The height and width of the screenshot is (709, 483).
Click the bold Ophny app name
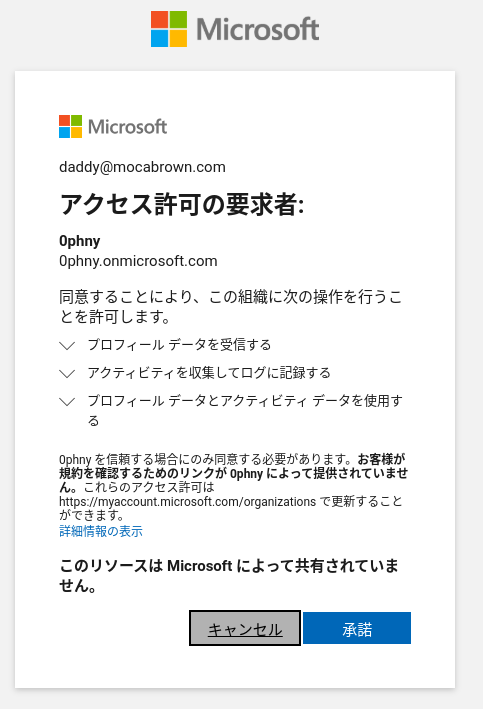[x=80, y=241]
